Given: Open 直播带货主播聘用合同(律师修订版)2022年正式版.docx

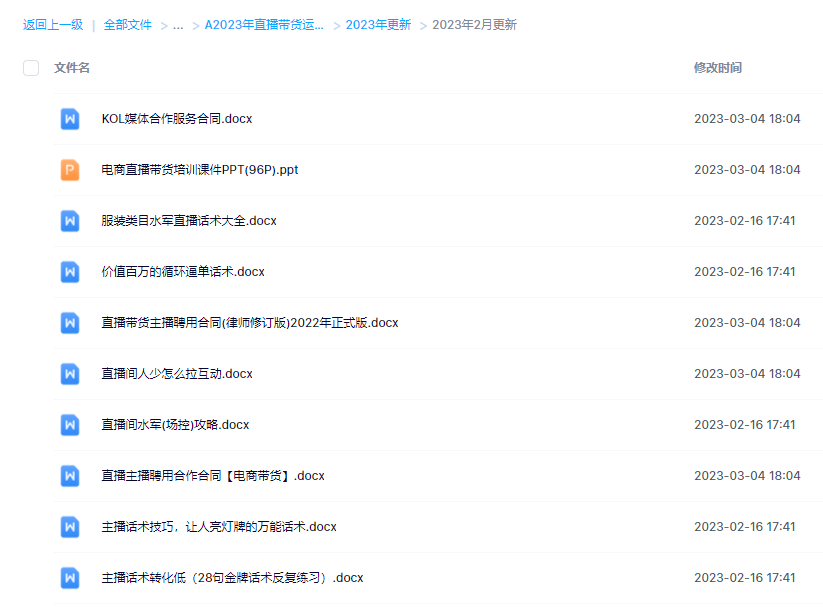Looking at the screenshot, I should [250, 322].
